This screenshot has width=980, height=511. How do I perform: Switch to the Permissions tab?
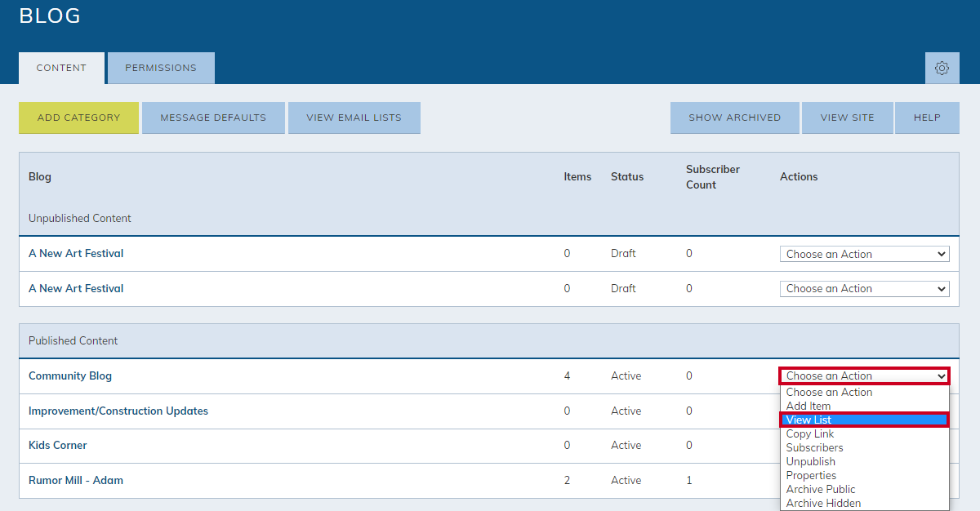161,68
